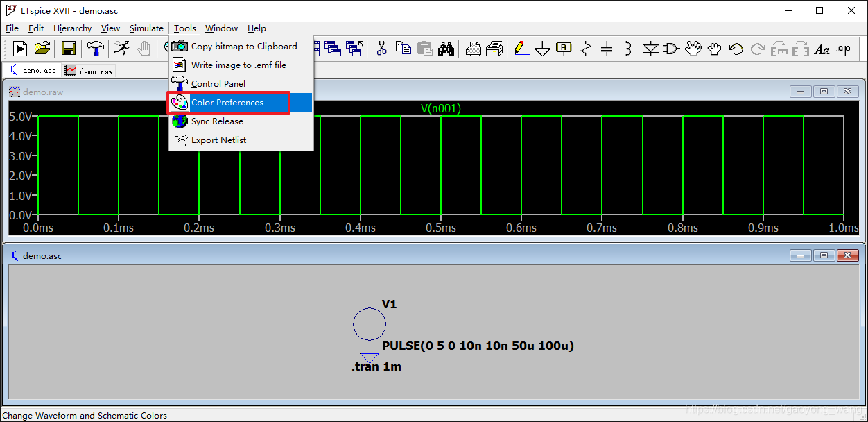868x422 pixels.
Task: Switch to the demo.raw tab
Action: pos(89,71)
